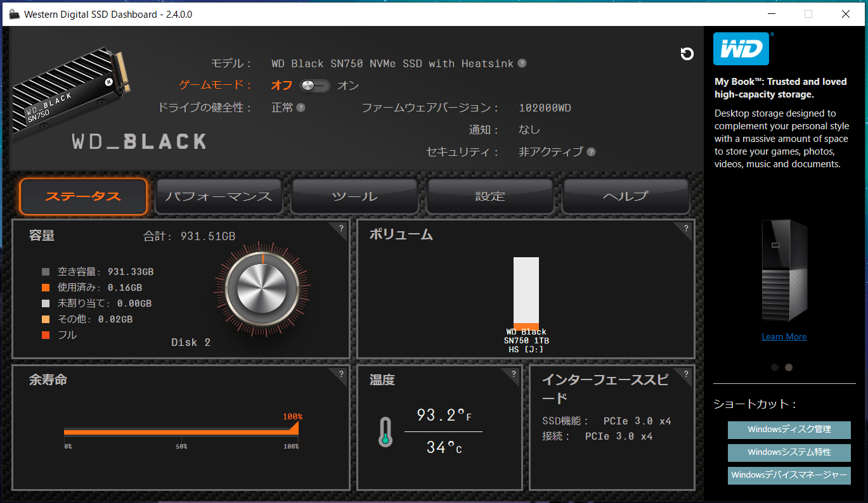Click the 未割り当て legend swatch
This screenshot has height=503, width=868.
46,303
